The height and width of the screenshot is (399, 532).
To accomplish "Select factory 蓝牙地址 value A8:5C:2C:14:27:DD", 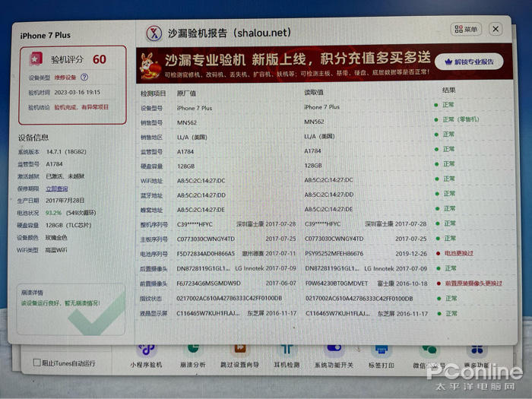I will [x=201, y=195].
